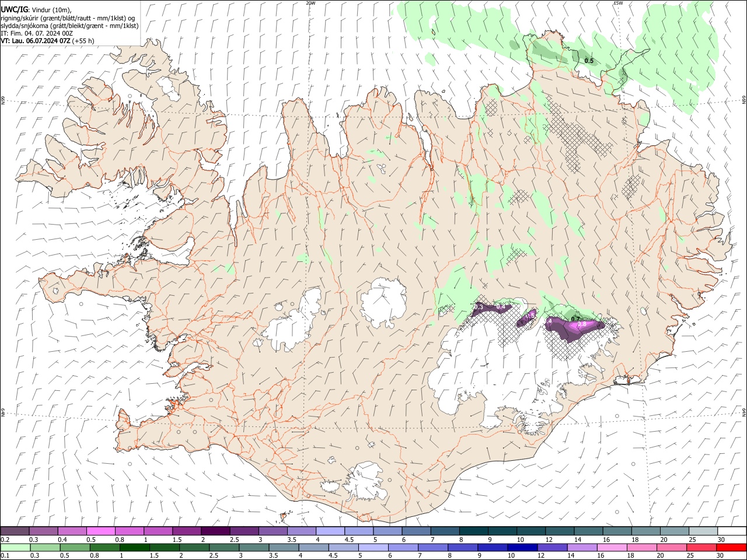The image size is (747, 560).
Task: Click the 0.3 label on purple snow area
Action: coord(478,307)
